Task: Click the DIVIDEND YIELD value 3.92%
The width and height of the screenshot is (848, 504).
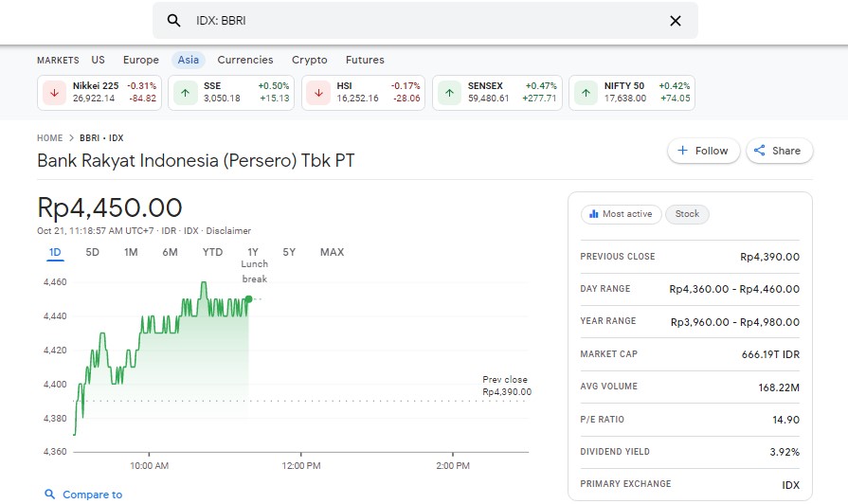Action: coord(785,452)
